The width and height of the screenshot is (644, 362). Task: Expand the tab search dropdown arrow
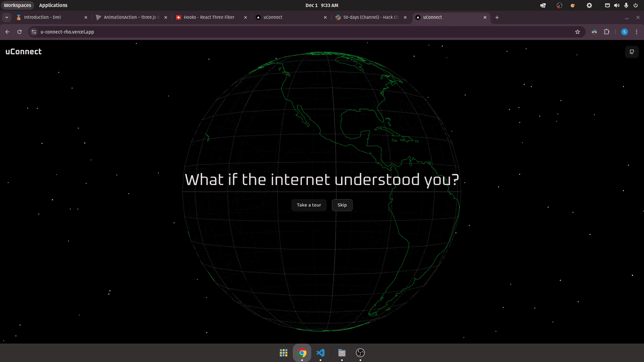[x=7, y=17]
